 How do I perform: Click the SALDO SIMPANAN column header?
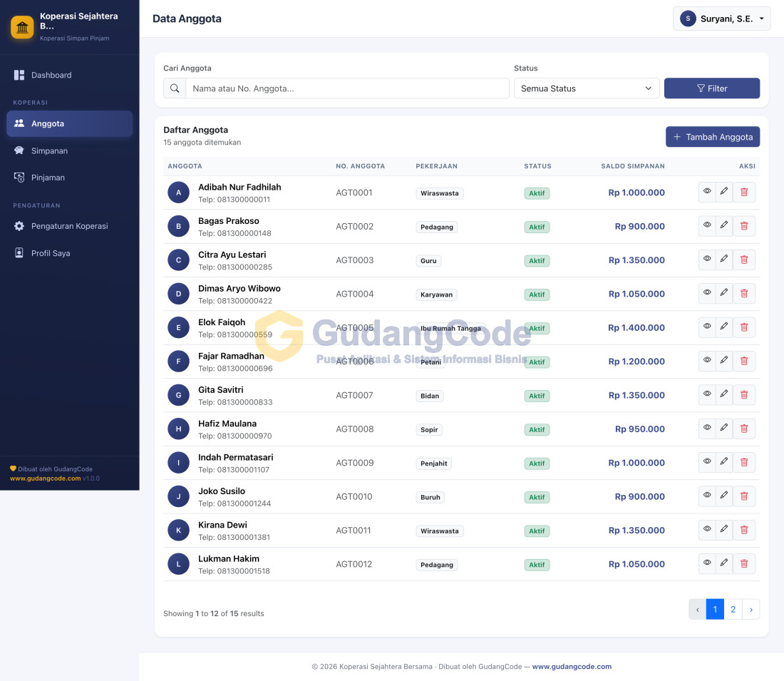click(632, 166)
